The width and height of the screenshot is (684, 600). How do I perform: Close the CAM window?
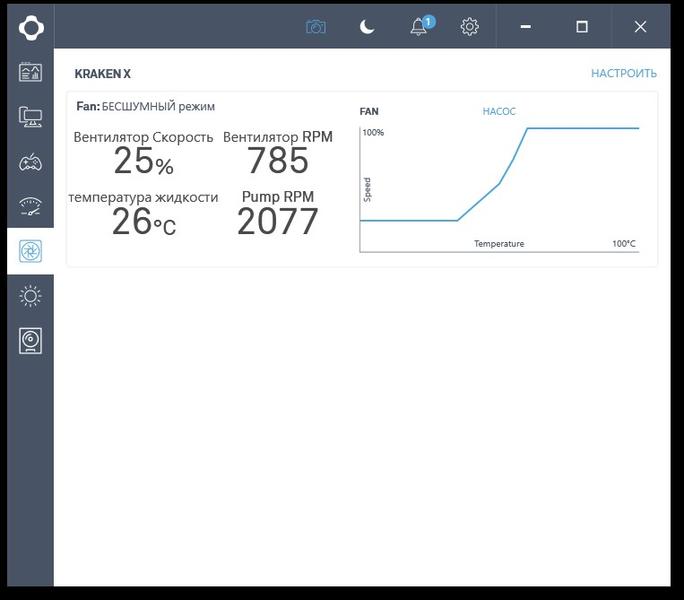tap(640, 27)
